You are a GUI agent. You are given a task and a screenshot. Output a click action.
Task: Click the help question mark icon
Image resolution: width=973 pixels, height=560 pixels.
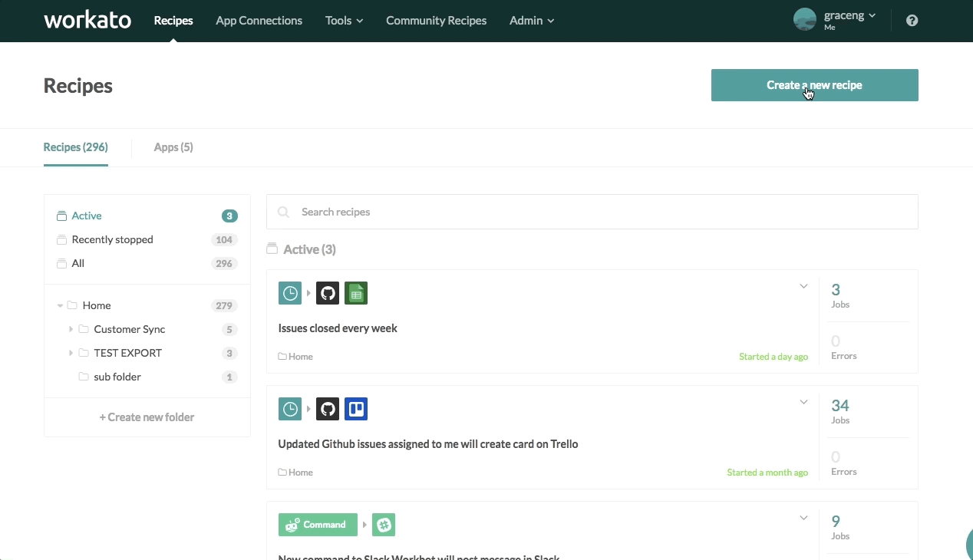point(912,21)
